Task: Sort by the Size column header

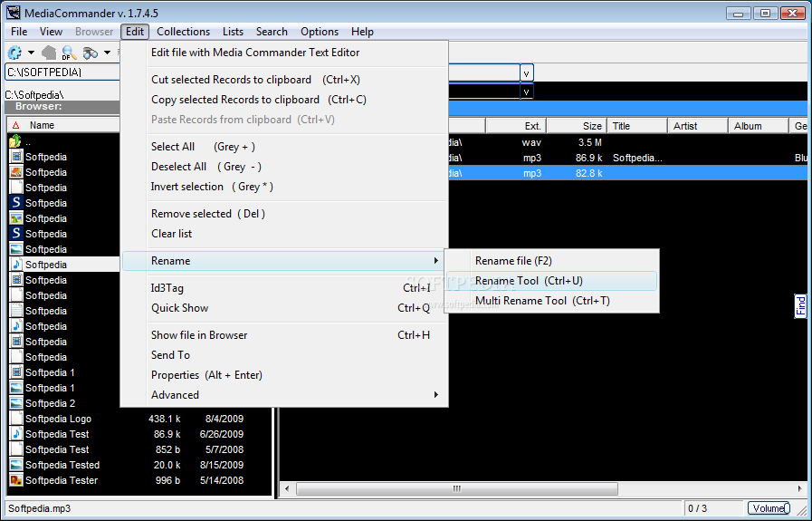Action: 577,126
